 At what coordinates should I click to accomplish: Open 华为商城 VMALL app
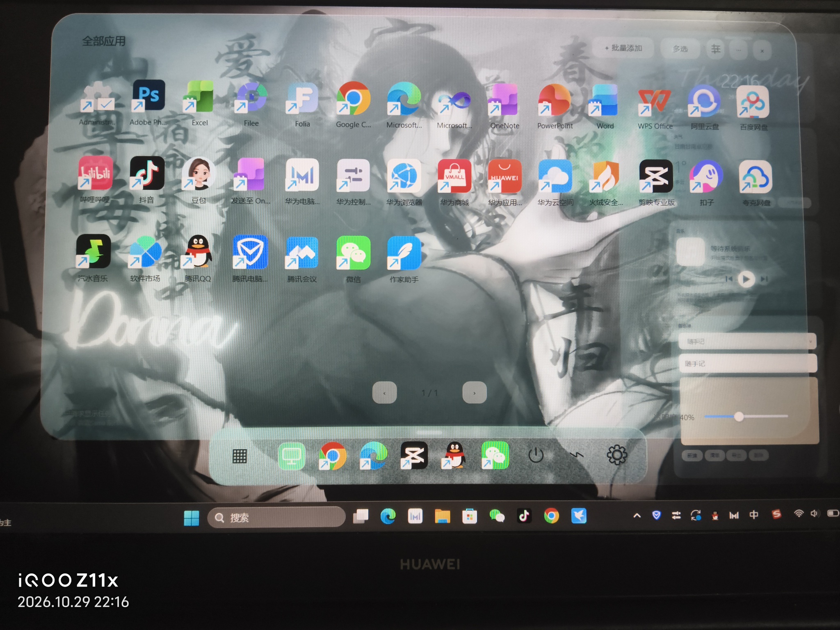(x=454, y=177)
